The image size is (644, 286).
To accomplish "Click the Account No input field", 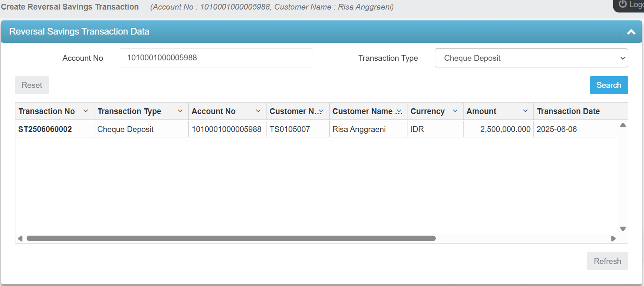I will click(x=216, y=57).
